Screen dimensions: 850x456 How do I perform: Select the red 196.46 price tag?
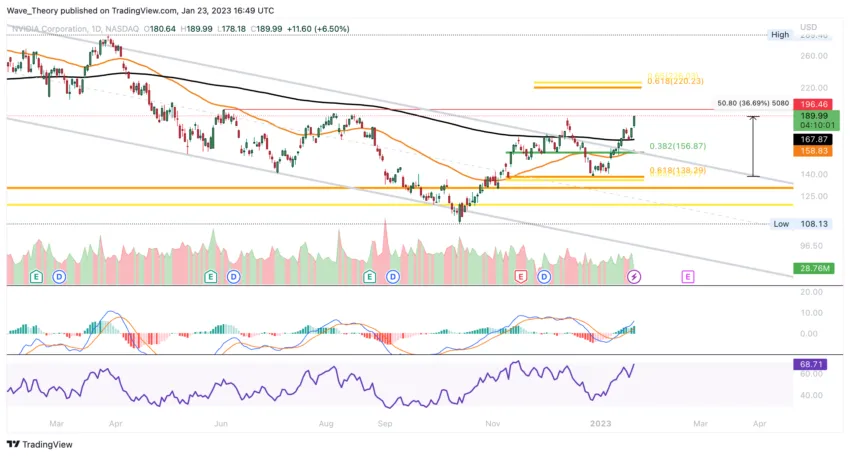coord(813,104)
